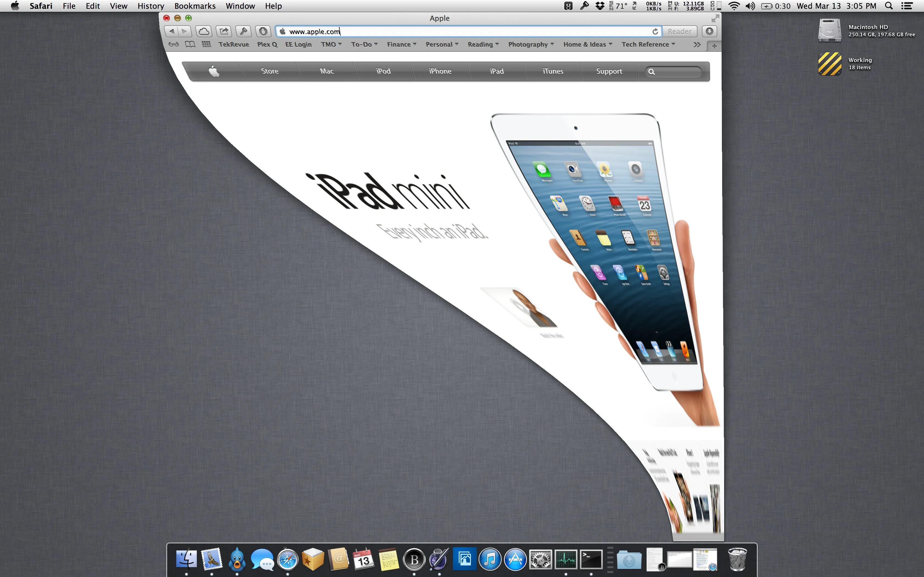Show overflow bookmarks via the double chevron
This screenshot has height=577, width=924.
pyautogui.click(x=696, y=45)
